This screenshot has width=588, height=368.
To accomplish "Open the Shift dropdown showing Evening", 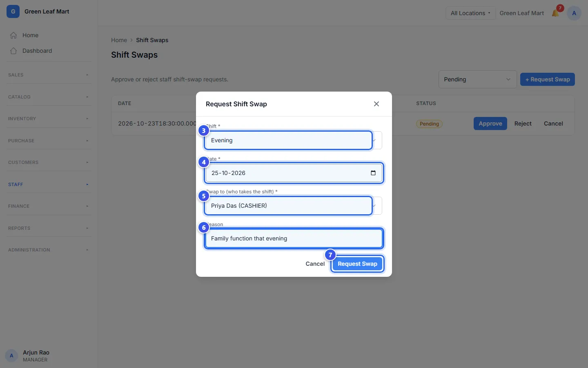I will [x=294, y=140].
